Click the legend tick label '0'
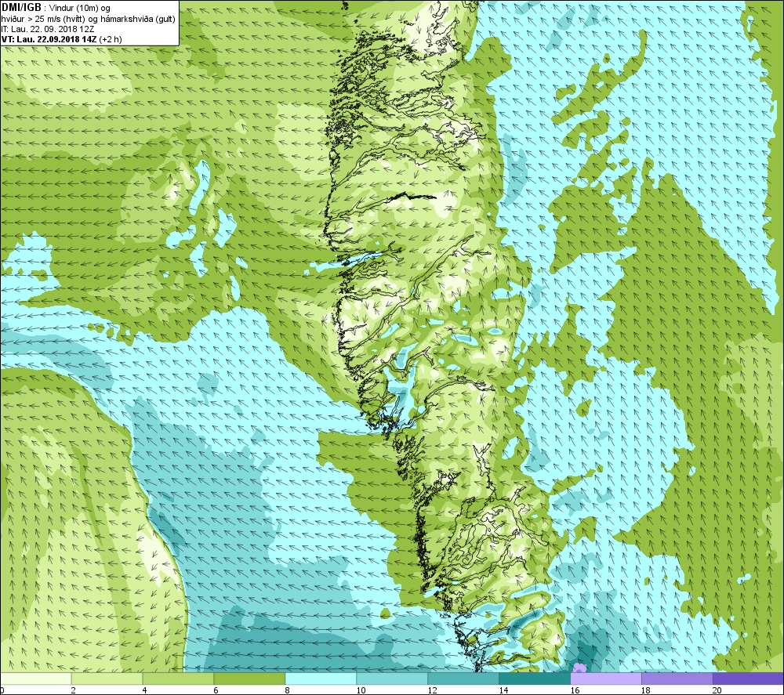This screenshot has height=695, width=784. click(2, 690)
